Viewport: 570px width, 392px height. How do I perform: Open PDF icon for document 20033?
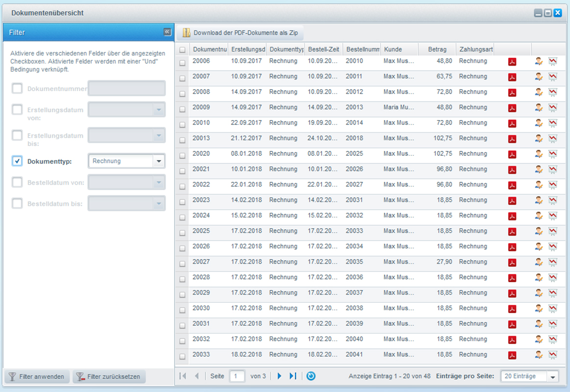coord(512,355)
